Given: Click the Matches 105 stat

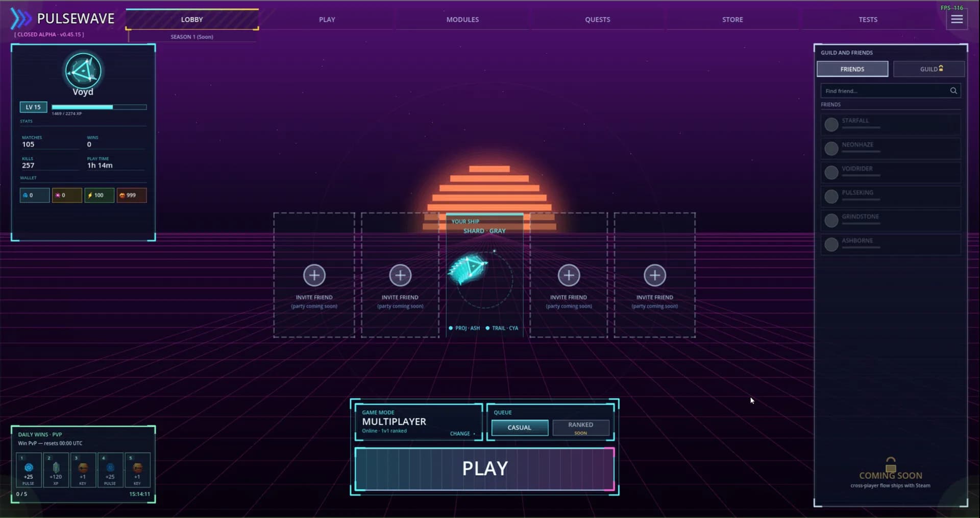Looking at the screenshot, I should pos(50,142).
